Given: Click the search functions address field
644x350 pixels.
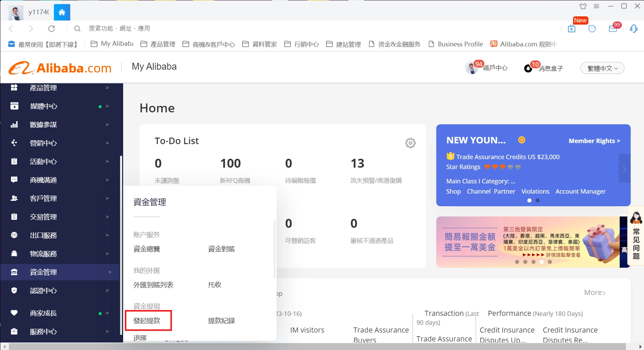Looking at the screenshot, I should point(119,29).
